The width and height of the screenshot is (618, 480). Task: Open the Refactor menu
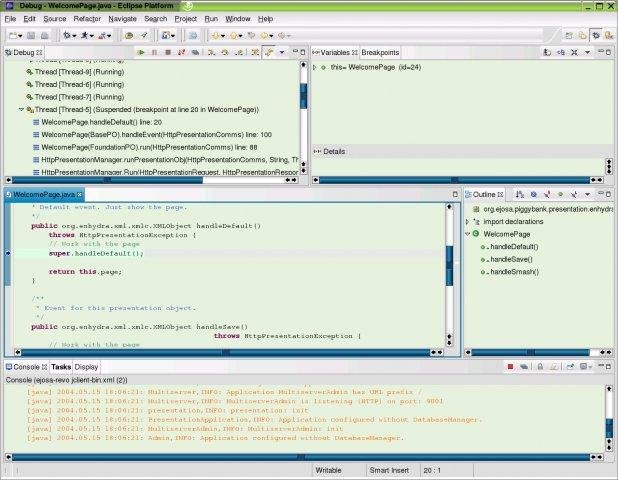[x=87, y=19]
